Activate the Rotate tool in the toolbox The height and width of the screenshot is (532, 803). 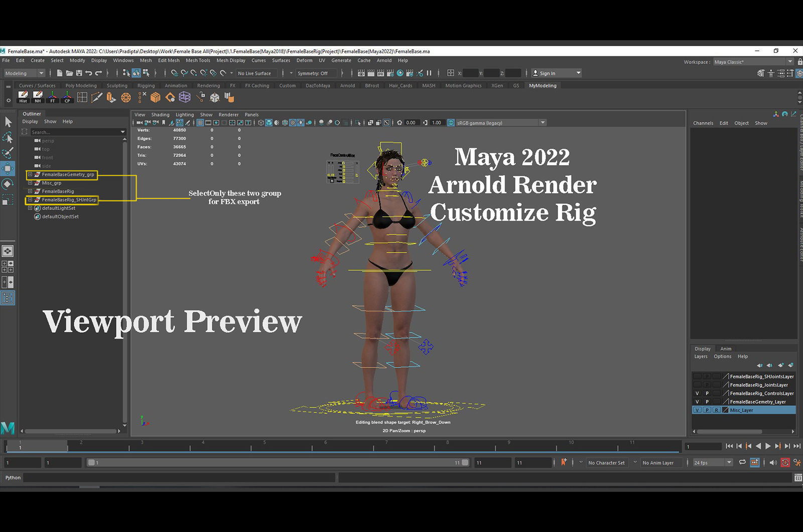tap(8, 184)
